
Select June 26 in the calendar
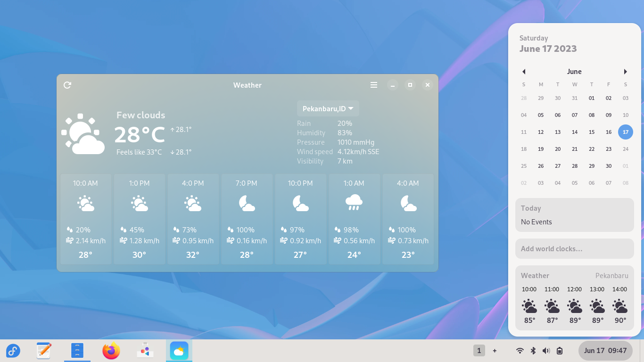pos(541,166)
